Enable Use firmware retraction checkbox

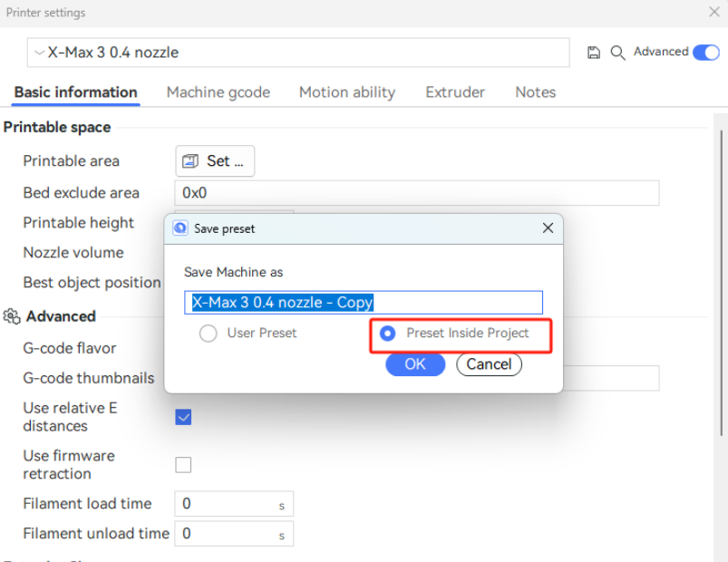tap(183, 465)
